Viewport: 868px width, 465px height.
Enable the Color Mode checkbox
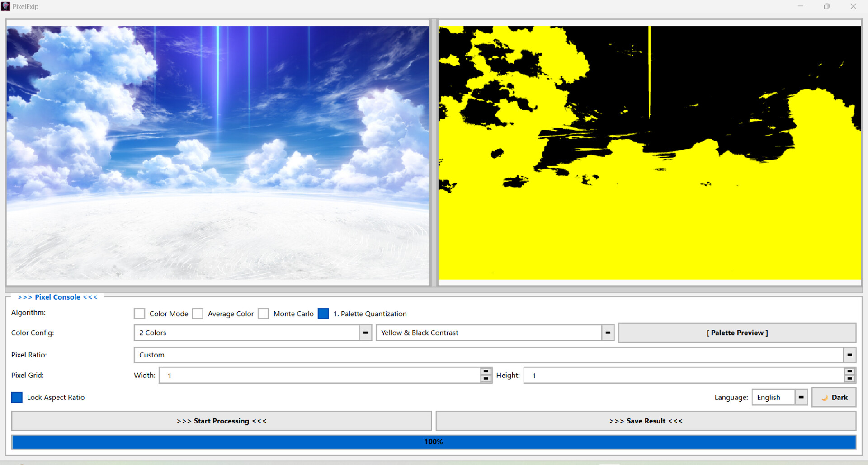click(140, 314)
